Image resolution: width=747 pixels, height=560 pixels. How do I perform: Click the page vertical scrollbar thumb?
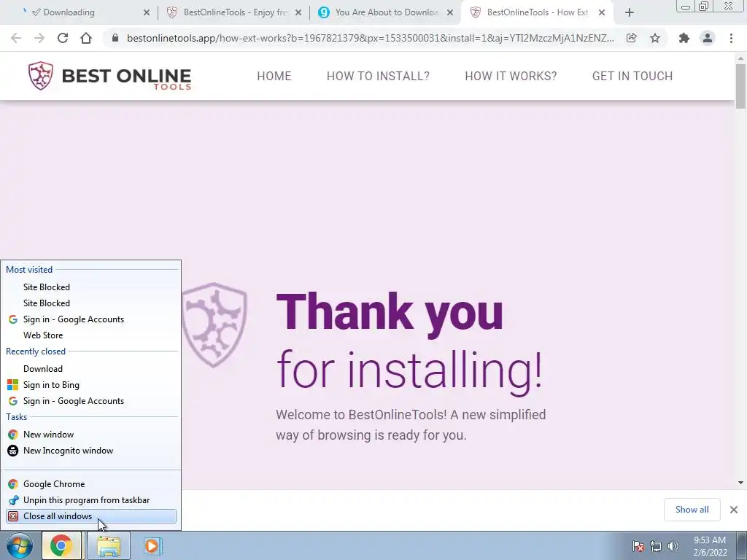point(740,86)
